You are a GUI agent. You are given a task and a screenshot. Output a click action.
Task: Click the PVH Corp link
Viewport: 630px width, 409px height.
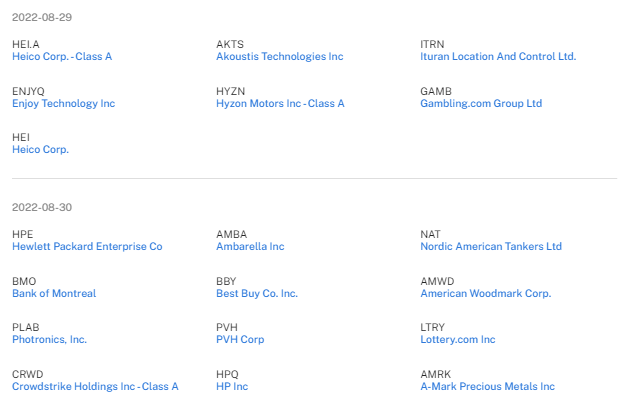[240, 340]
